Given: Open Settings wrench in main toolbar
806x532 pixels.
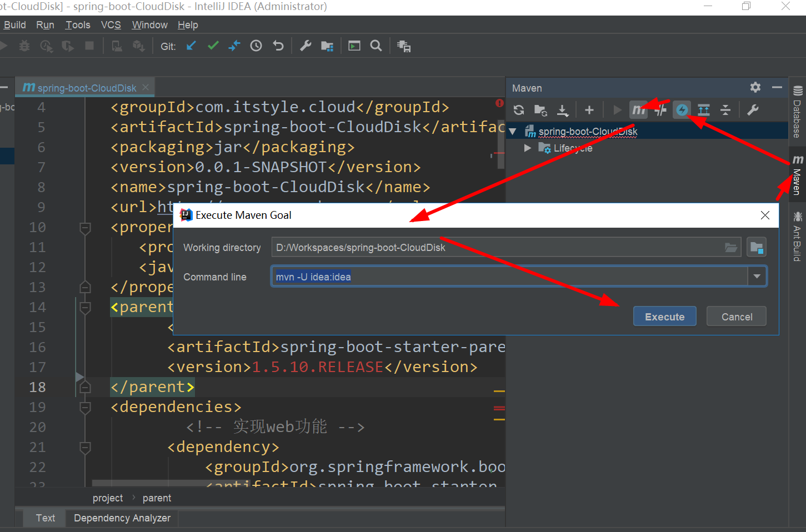Looking at the screenshot, I should point(306,46).
